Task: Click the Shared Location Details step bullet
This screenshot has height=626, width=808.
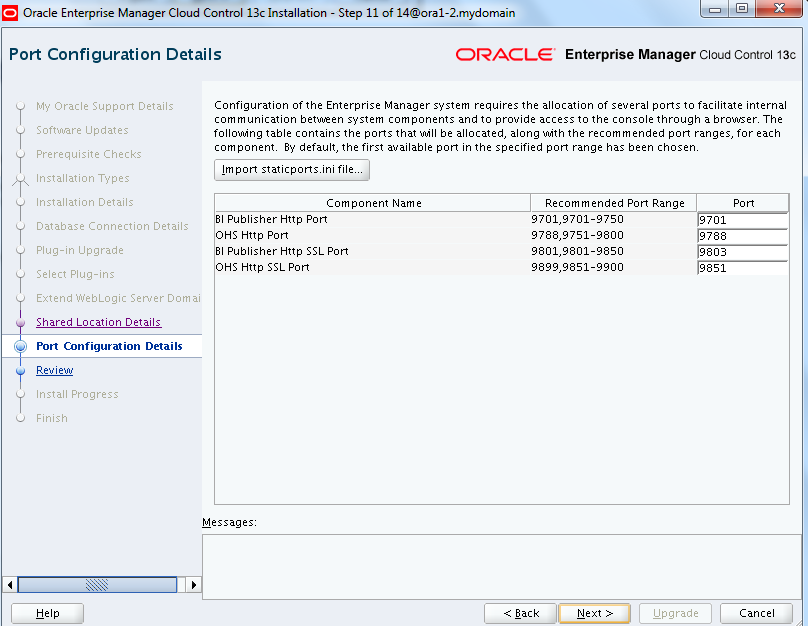Action: coord(20,322)
